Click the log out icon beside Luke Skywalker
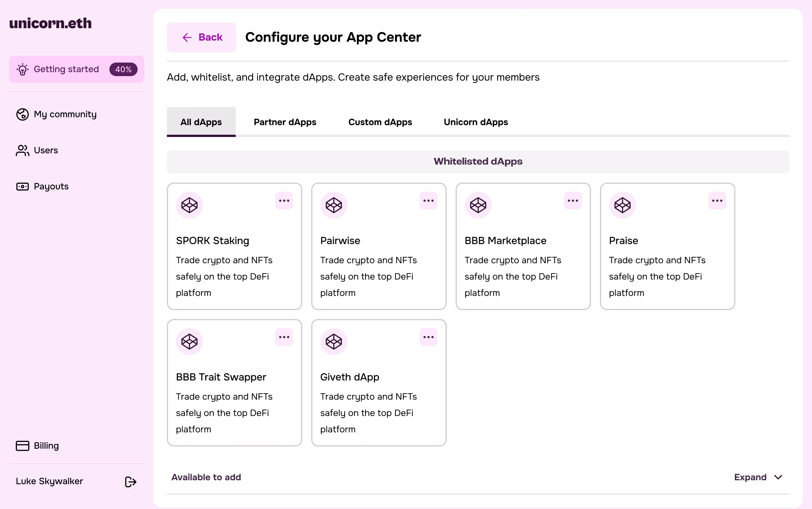This screenshot has height=509, width=812. [x=131, y=482]
